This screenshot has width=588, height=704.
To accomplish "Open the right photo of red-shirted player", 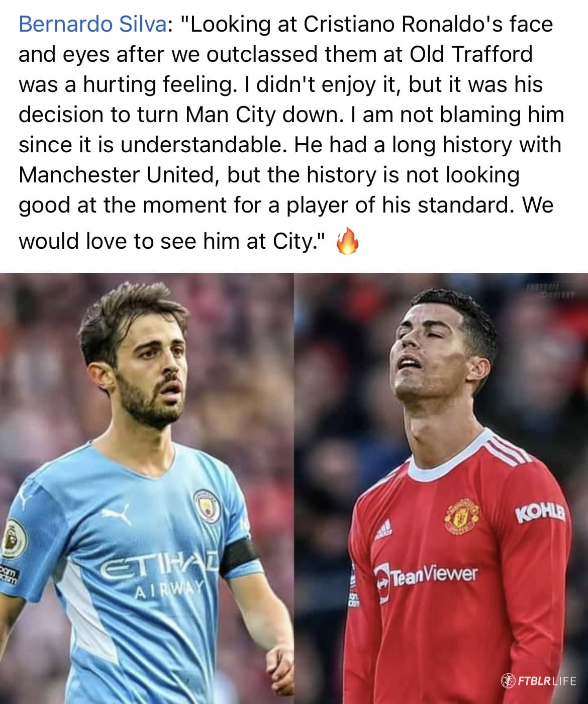I will pos(441,488).
